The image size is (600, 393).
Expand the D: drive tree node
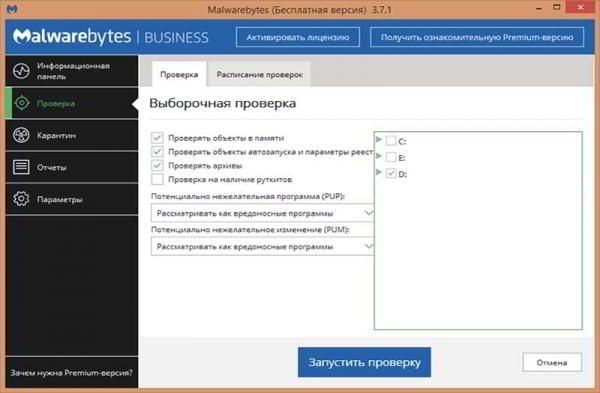tap(379, 172)
